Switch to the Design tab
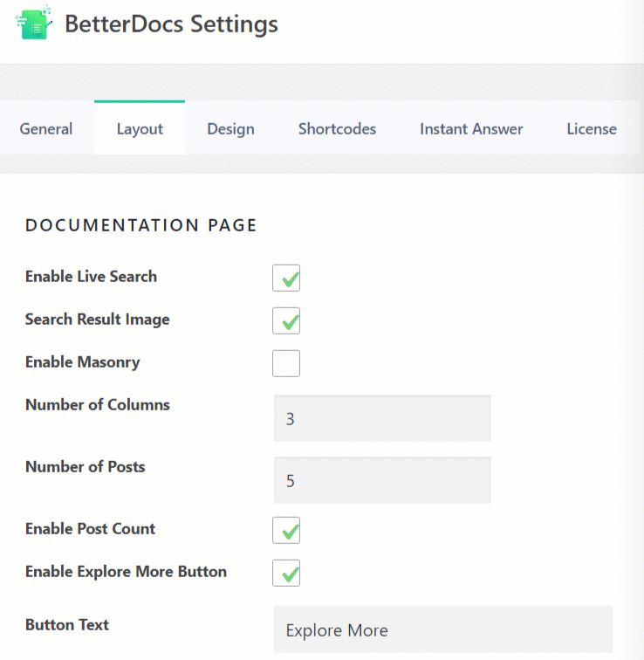 (230, 128)
